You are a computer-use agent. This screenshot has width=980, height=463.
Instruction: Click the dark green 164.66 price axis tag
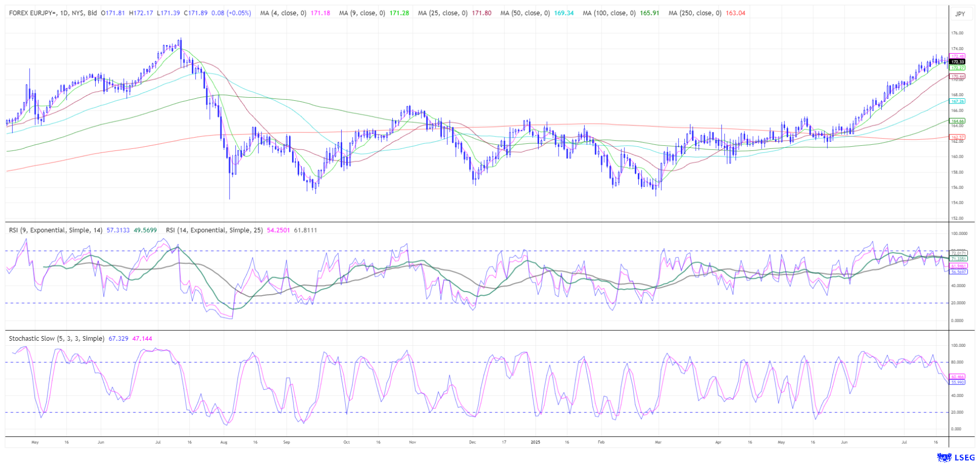tap(957, 121)
